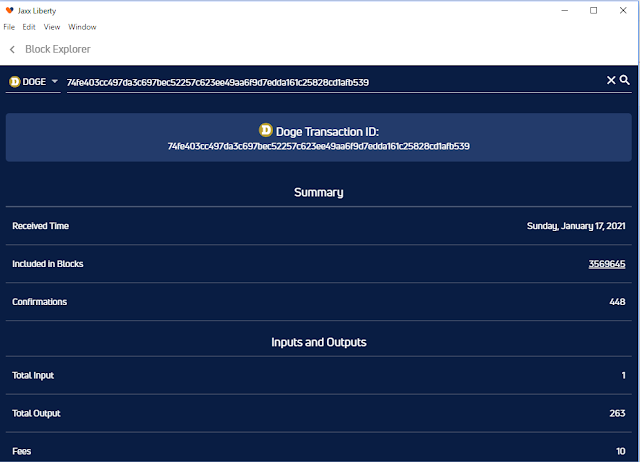Screen dimensions: 640x462
Task: Clear the search field with the X icon
Action: click(x=611, y=80)
